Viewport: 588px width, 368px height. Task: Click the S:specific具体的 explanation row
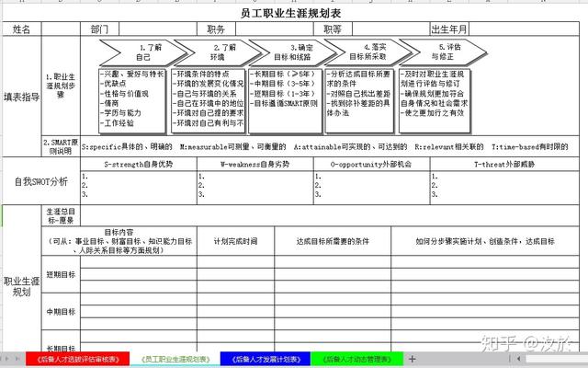(x=330, y=146)
